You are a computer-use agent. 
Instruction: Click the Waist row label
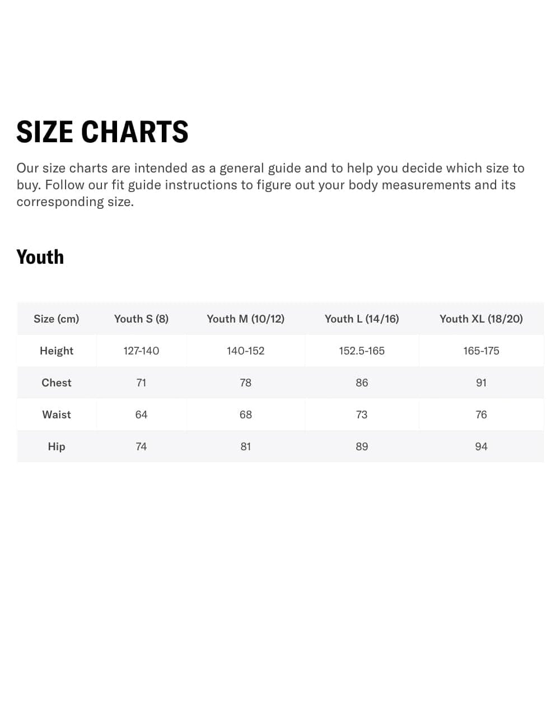point(57,414)
